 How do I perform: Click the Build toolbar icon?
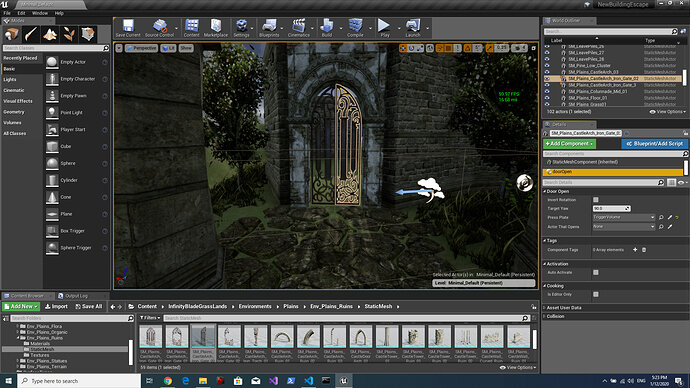[327, 28]
